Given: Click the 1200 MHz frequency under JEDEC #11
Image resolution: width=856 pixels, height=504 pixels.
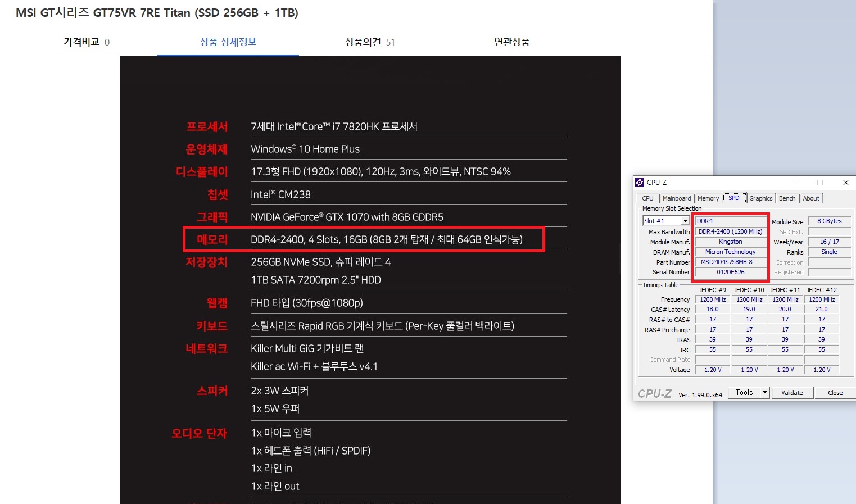Looking at the screenshot, I should 785,299.
